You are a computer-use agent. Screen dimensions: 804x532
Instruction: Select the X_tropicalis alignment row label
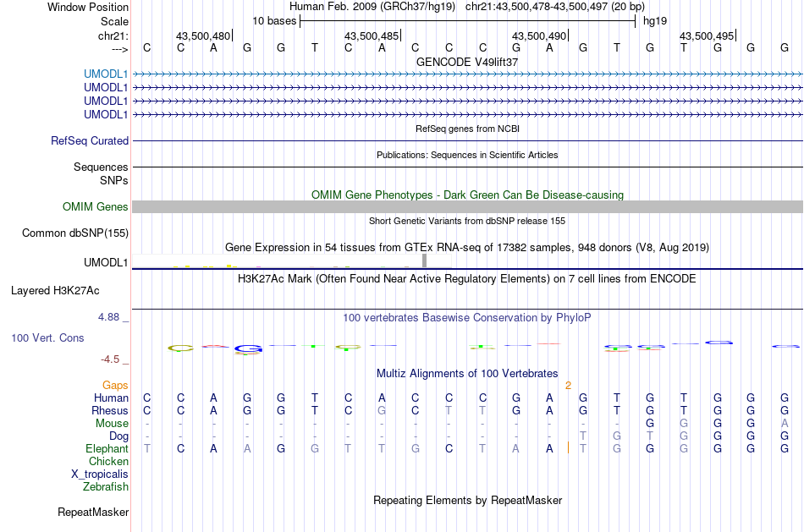tap(100, 474)
